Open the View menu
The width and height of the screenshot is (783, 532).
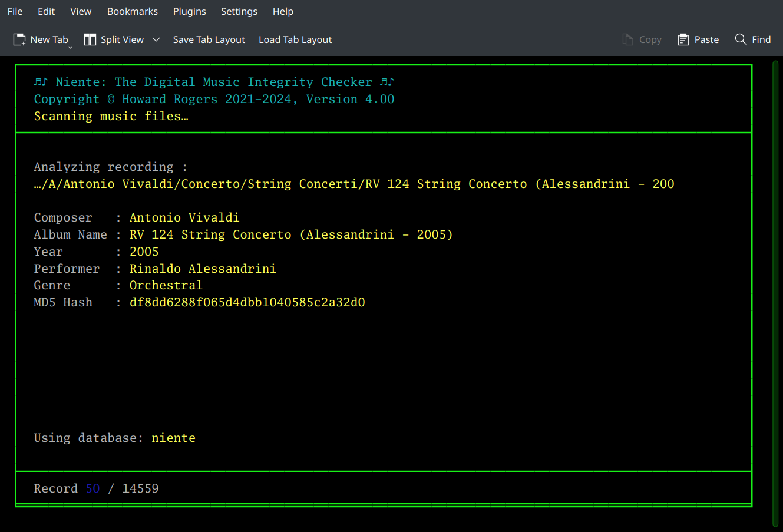point(81,11)
